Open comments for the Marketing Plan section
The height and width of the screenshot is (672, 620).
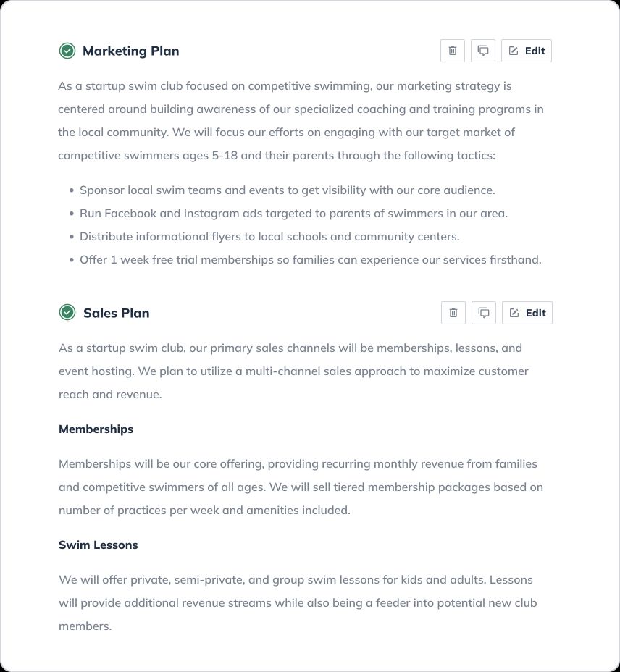point(483,51)
